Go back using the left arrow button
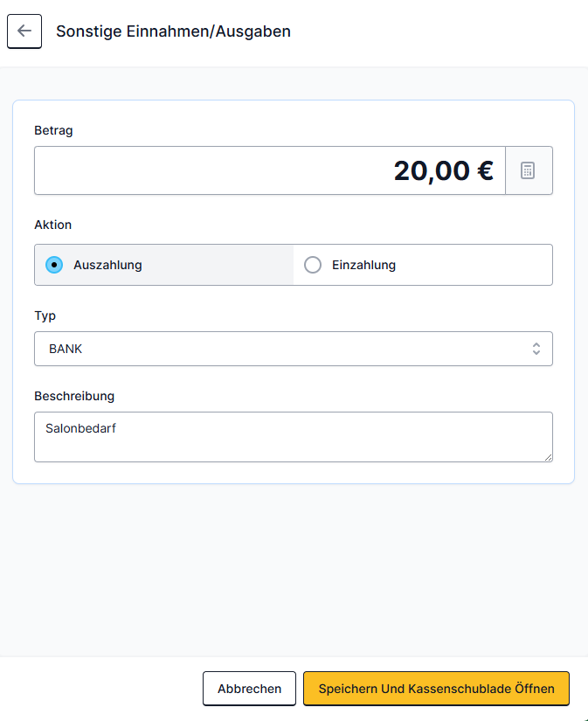This screenshot has width=588, height=721. pos(24,31)
